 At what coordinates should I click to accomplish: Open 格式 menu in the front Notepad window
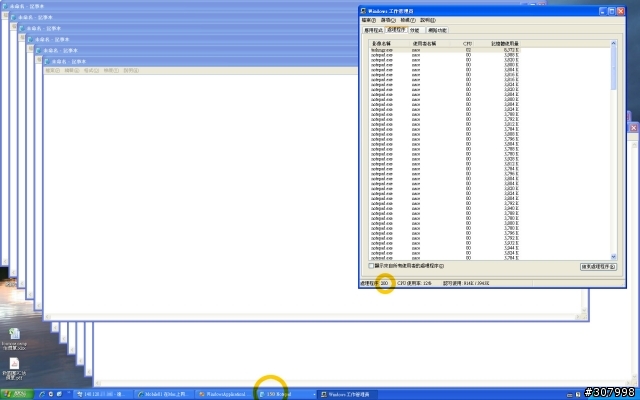click(91, 71)
